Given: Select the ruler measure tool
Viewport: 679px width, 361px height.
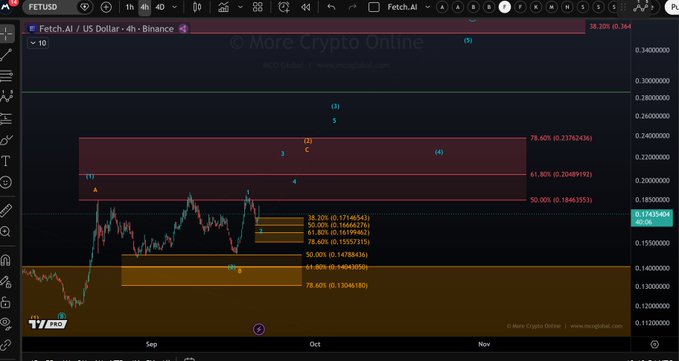Looking at the screenshot, I should (6, 210).
